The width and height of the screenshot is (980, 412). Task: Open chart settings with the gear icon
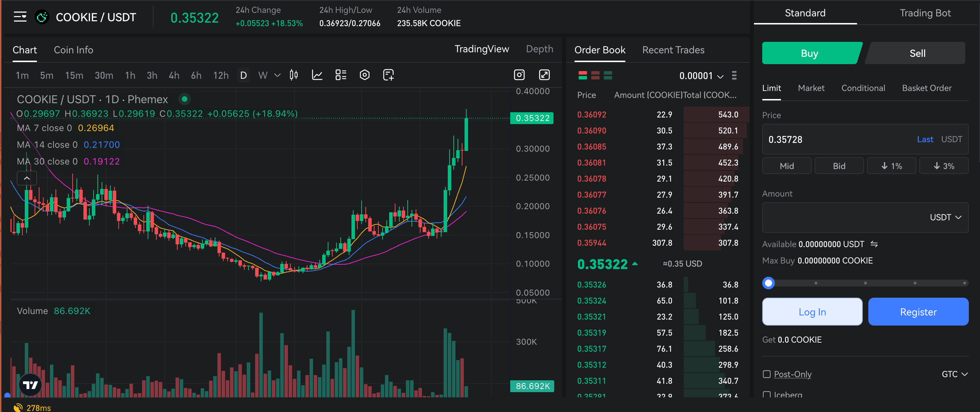pos(364,75)
